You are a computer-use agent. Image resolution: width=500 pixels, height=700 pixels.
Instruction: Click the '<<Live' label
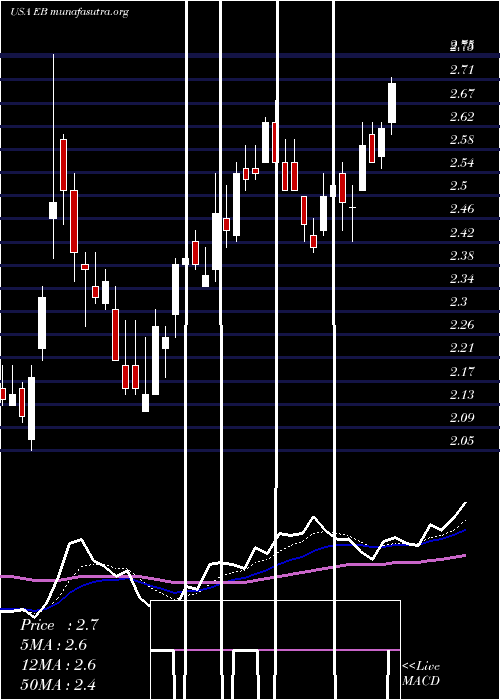(421, 666)
